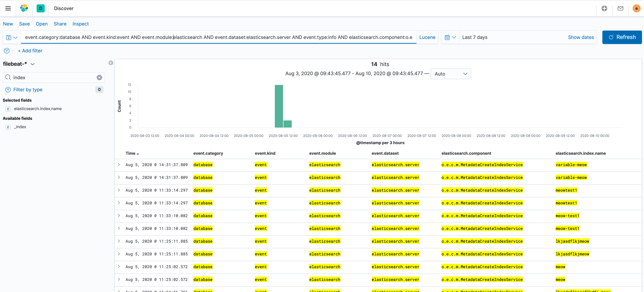Click Save in the top menu
Screen dimensions: 644x292
coord(24,24)
